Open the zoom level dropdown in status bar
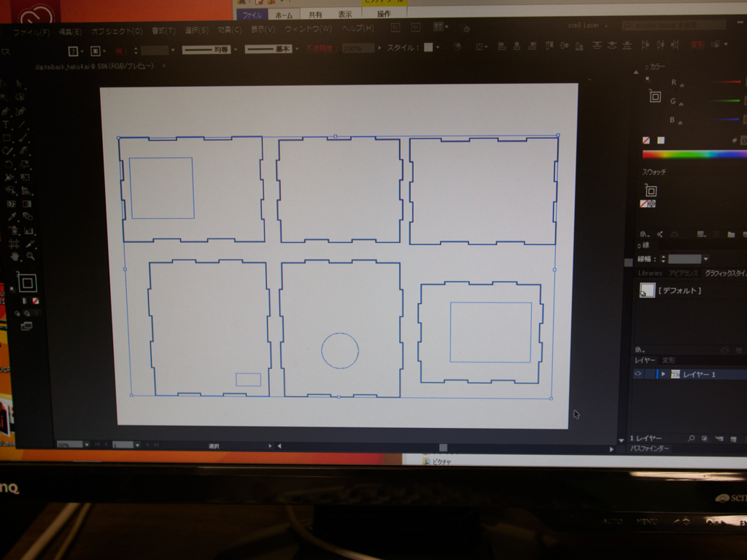Image resolution: width=747 pixels, height=560 pixels. (x=87, y=445)
